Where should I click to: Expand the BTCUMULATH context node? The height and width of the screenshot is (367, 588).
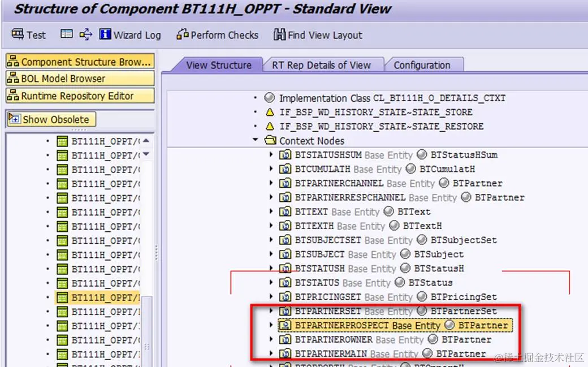coord(271,169)
